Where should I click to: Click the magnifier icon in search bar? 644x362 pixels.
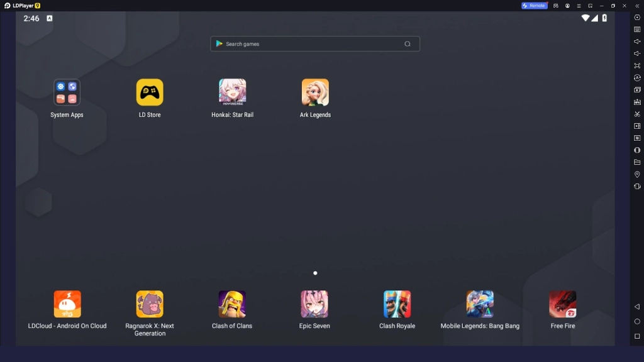(408, 44)
